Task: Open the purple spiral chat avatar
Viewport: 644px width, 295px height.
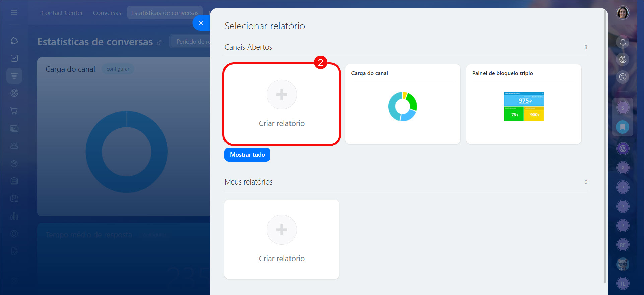Action: click(623, 149)
